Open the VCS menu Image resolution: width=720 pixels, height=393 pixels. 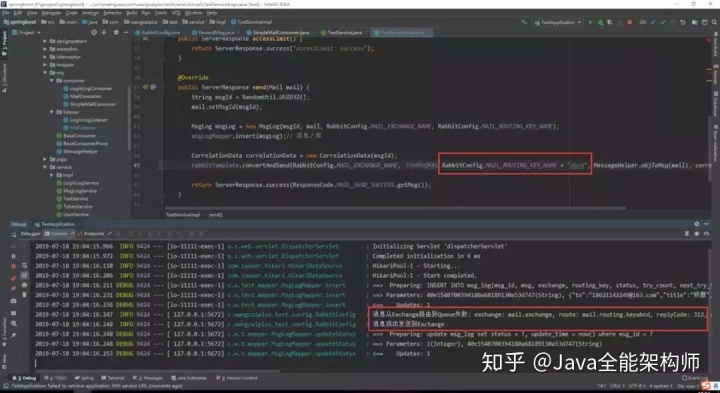pyautogui.click(x=176, y=13)
